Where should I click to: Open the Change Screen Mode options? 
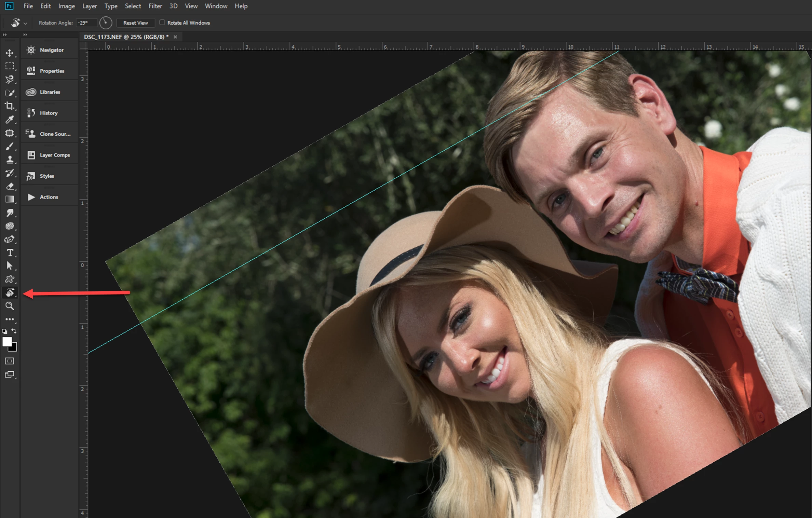(x=10, y=375)
